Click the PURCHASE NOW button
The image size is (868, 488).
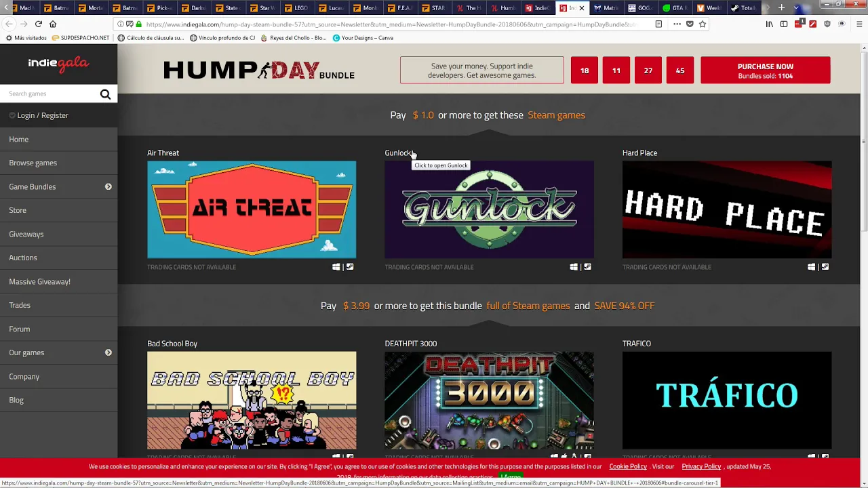click(765, 70)
